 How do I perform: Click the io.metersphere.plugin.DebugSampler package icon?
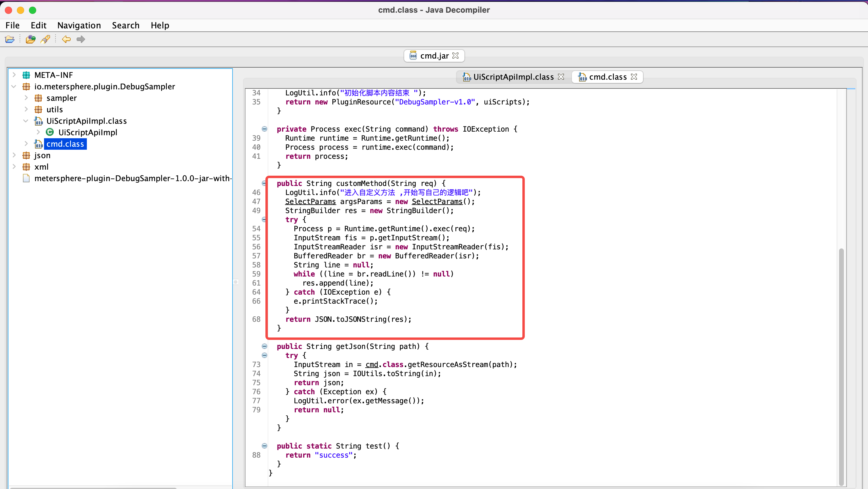[x=26, y=86]
